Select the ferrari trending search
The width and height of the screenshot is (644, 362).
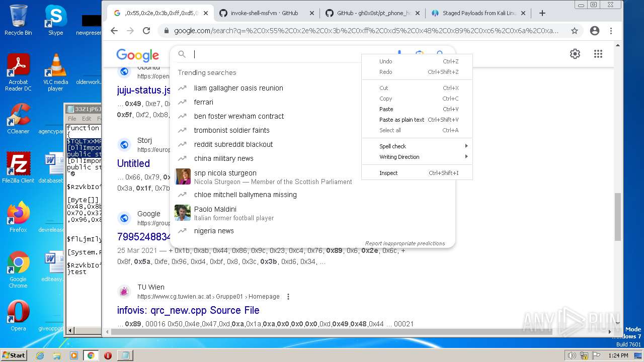[x=204, y=102]
